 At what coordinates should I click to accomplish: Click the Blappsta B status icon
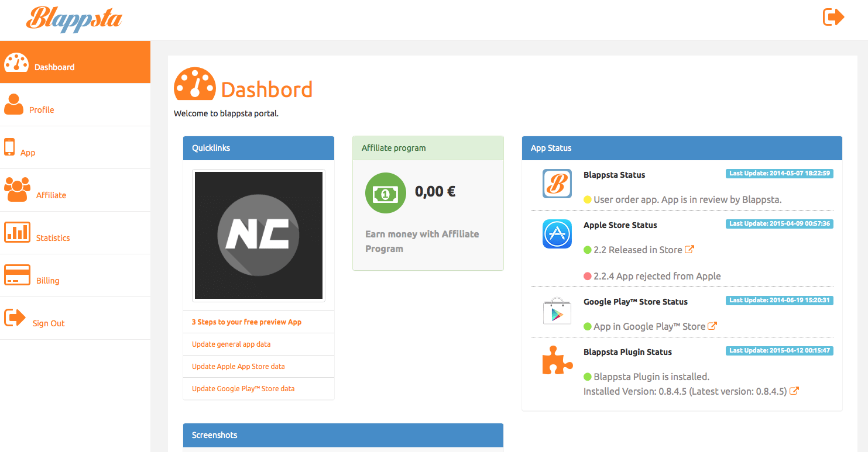click(x=557, y=184)
